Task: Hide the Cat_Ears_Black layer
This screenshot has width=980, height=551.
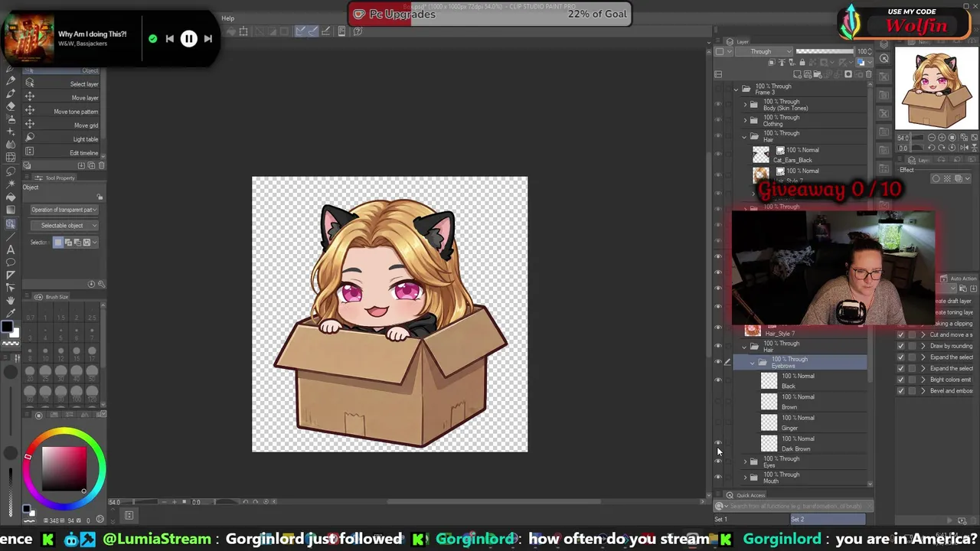Action: 718,155
